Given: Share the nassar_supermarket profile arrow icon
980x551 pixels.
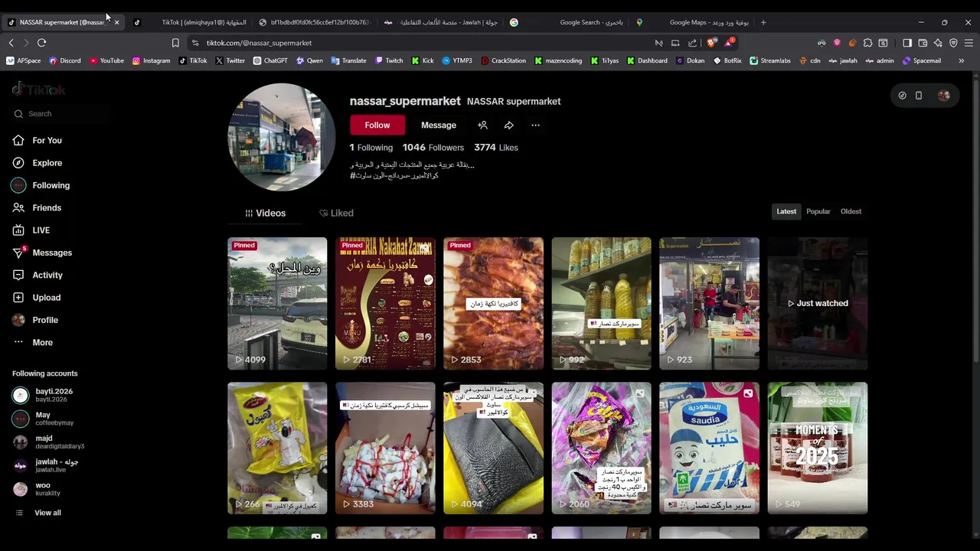Looking at the screenshot, I should coord(508,125).
